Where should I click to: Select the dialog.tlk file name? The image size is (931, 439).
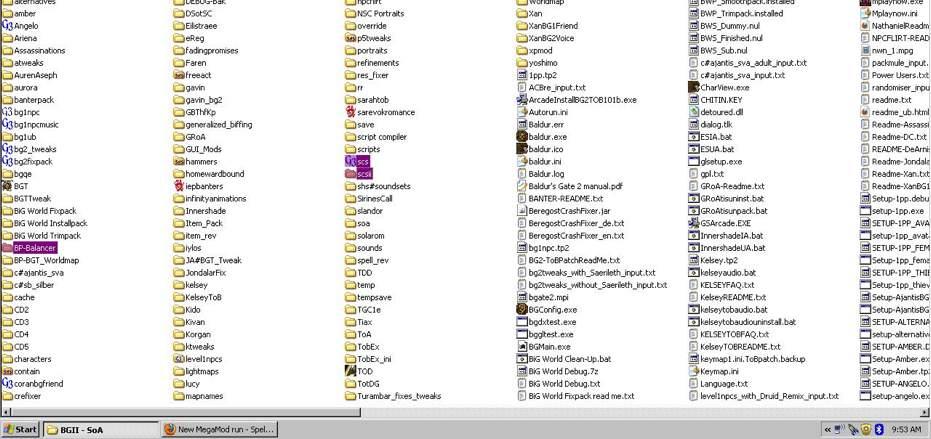point(717,125)
